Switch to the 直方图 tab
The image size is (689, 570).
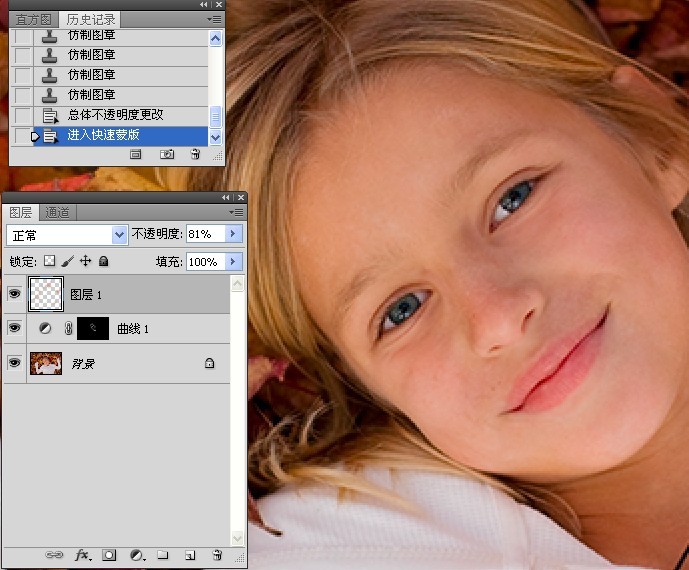[33, 20]
